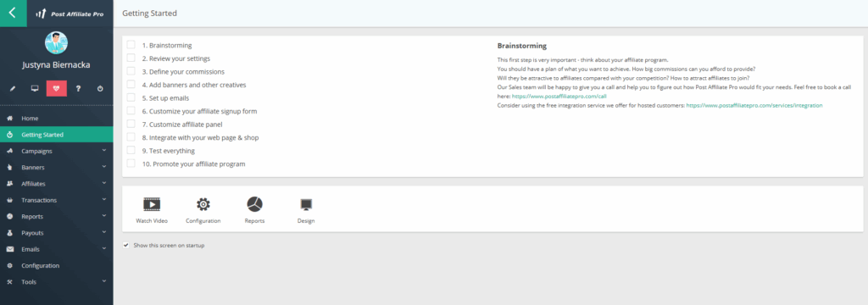The width and height of the screenshot is (868, 305).
Task: Open the Design monitor shortcut
Action: (306, 205)
